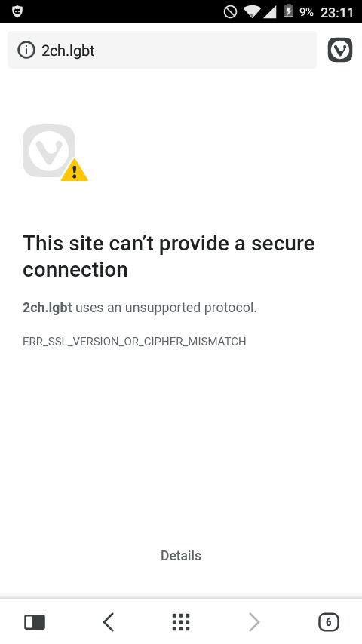Tap the error heading about secure connection
Image resolution: width=362 pixels, height=644 pixels.
(x=168, y=256)
